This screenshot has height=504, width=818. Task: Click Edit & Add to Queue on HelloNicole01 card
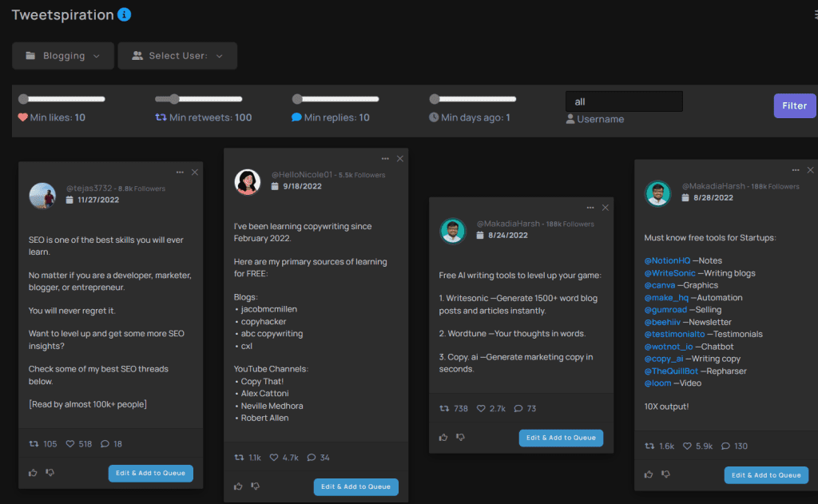(x=355, y=486)
